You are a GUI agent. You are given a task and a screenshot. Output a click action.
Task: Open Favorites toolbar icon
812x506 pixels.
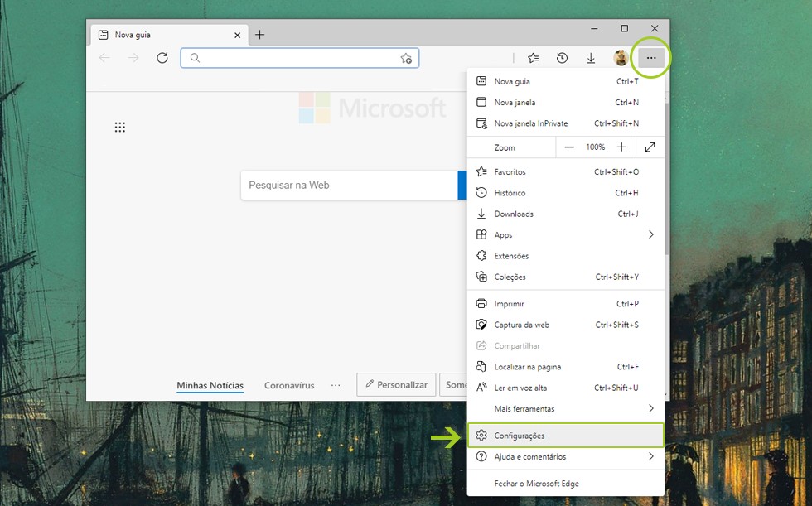534,58
